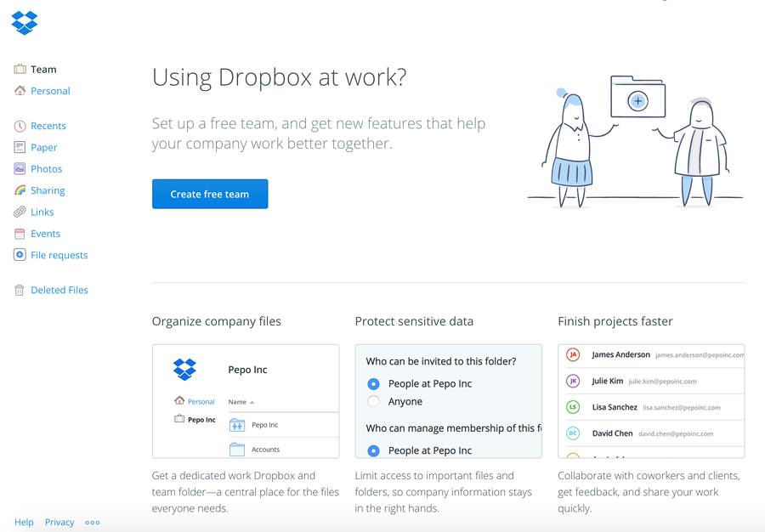Click the Using Dropbox at work? heading

(x=279, y=77)
